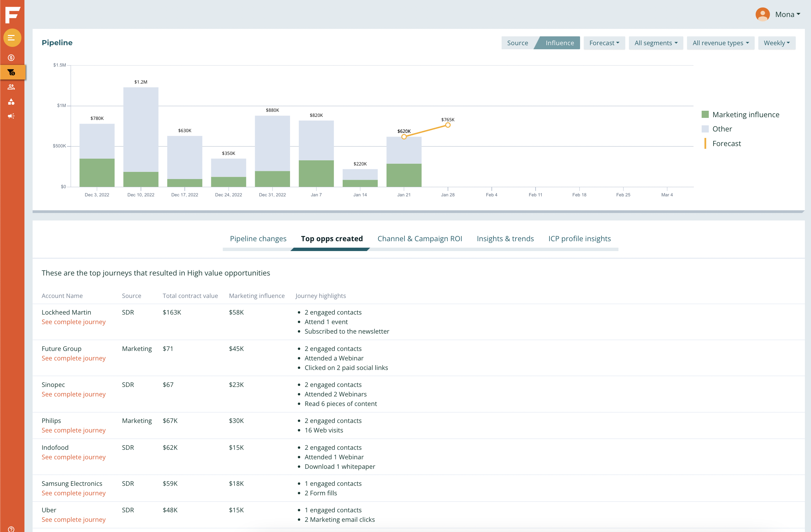Open Channel & Campaign ROI tab
Image resolution: width=811 pixels, height=532 pixels.
419,238
